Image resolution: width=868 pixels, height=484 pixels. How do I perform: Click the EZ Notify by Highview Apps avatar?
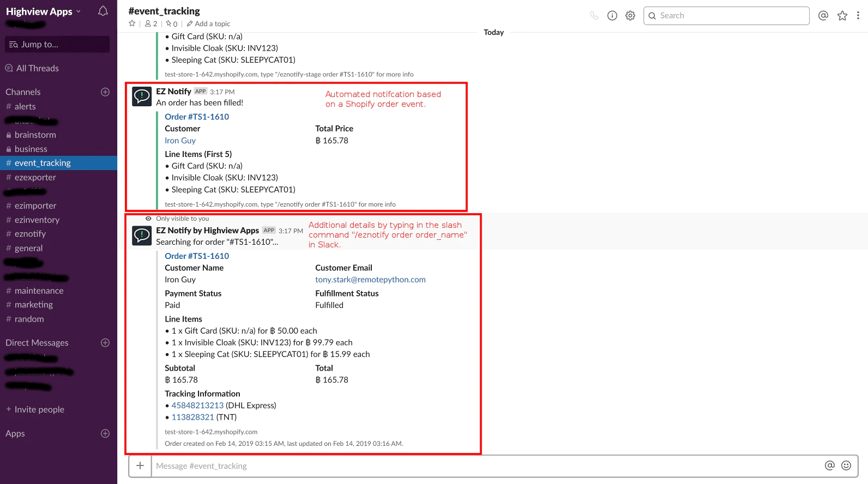(142, 236)
